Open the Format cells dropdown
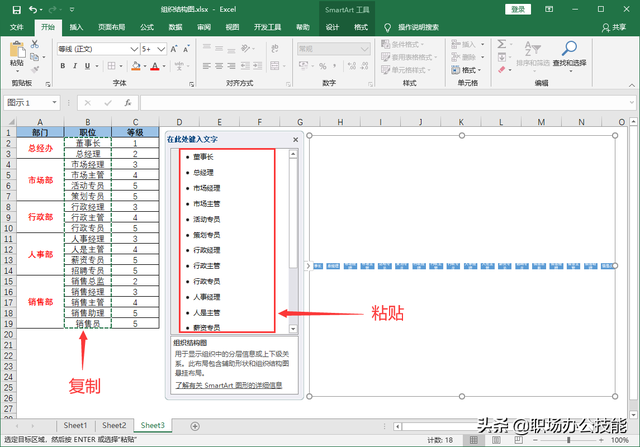The image size is (640, 447). coord(466,70)
